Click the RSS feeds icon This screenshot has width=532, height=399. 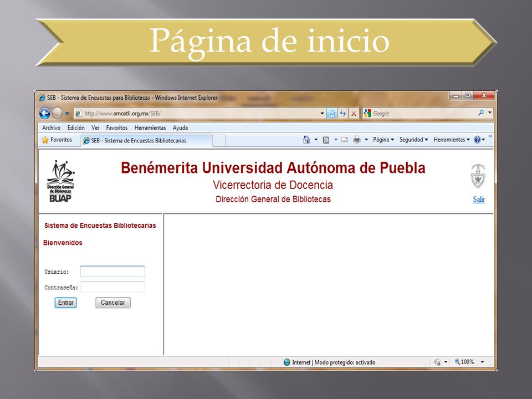[326, 140]
